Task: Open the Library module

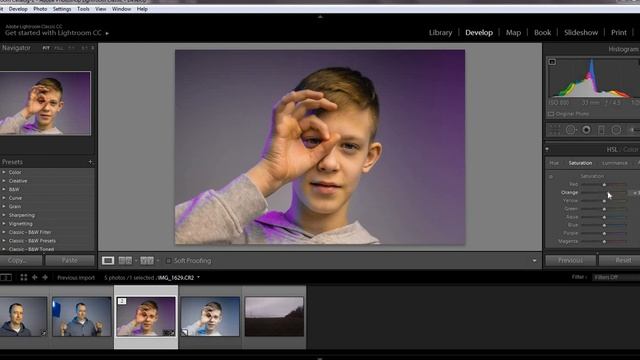Action: click(x=440, y=33)
